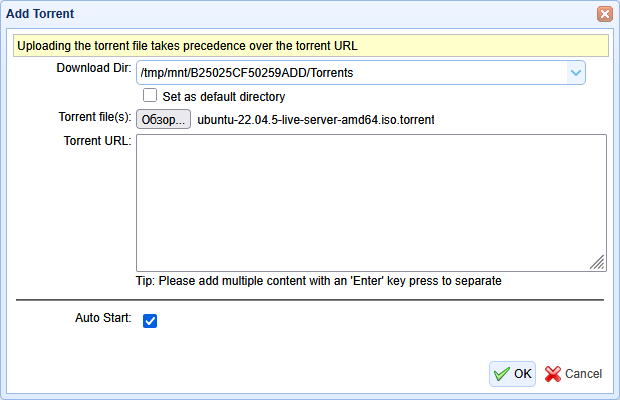Confirm with the OK button label
Screen dimensions: 620x400
pyautogui.click(x=522, y=374)
